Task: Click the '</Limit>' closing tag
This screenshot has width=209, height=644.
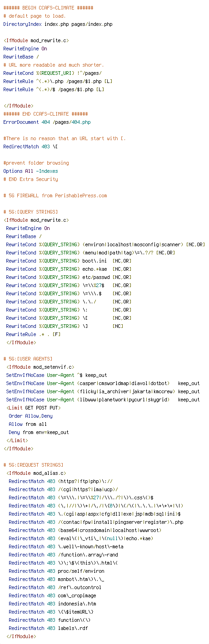Action: click(x=17, y=440)
